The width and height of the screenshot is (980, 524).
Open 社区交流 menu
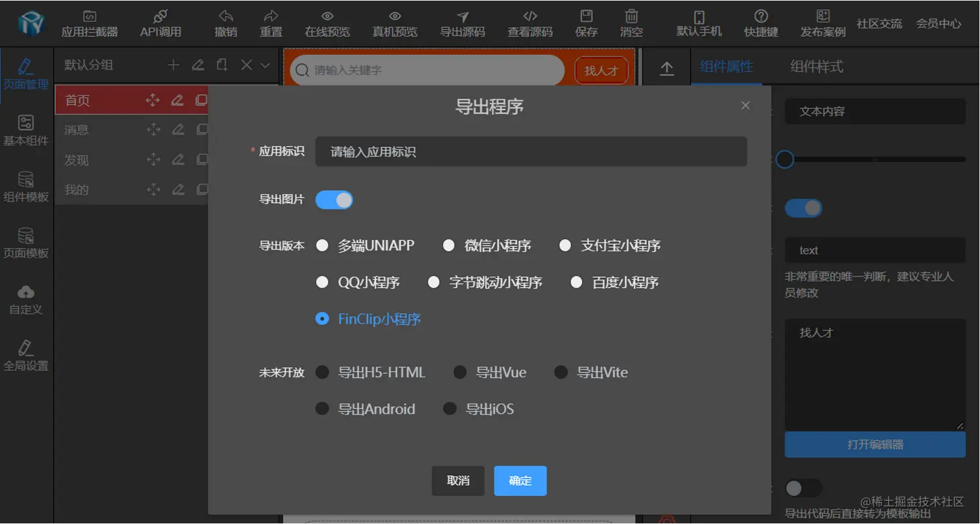pos(880,23)
